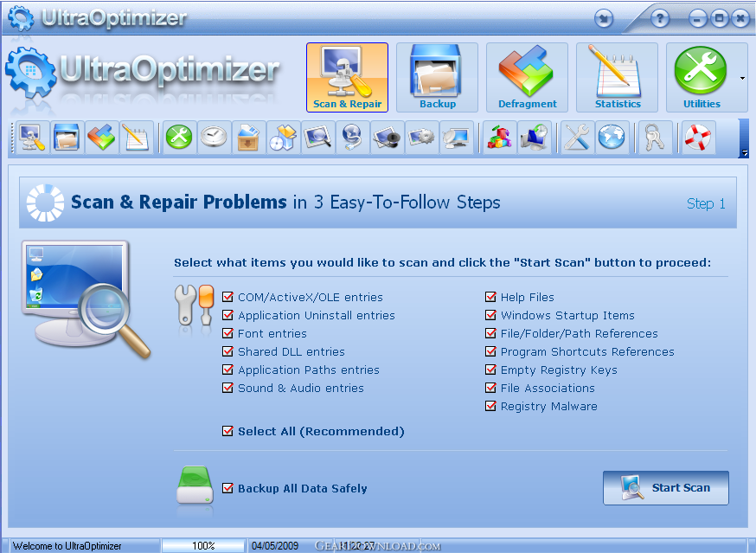
Task: Click the keys toolbar icon
Action: [x=654, y=138]
